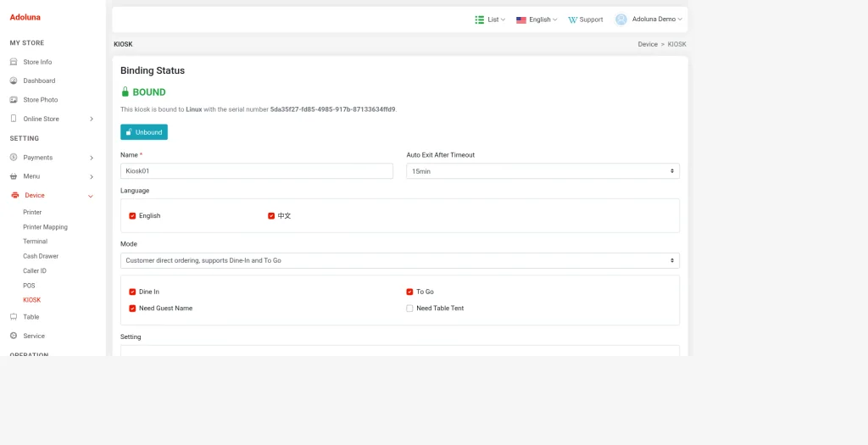Open Terminal in Device submenu
This screenshot has height=445, width=868.
36,242
